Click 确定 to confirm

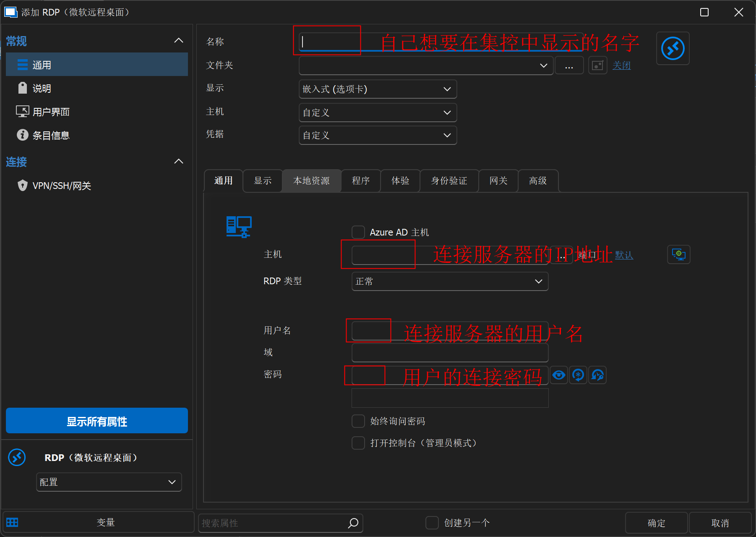[x=656, y=523]
